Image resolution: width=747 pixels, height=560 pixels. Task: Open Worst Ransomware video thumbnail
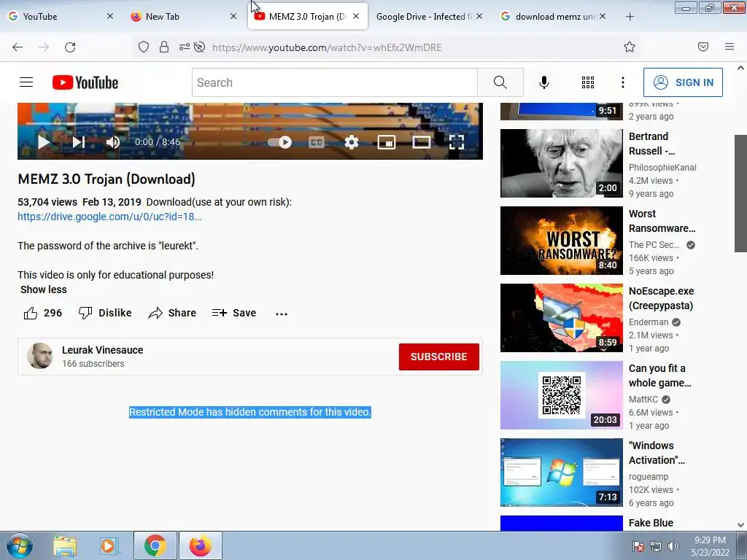561,241
